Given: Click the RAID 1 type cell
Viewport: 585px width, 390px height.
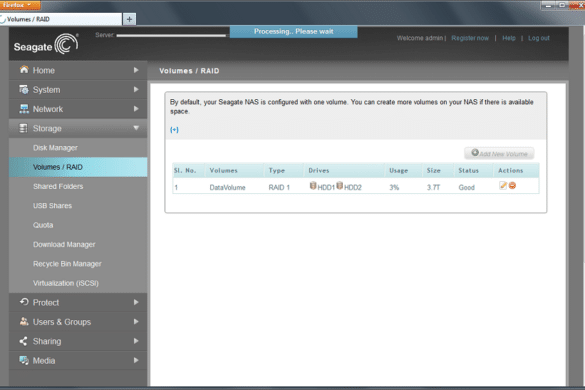Looking at the screenshot, I should tap(279, 187).
